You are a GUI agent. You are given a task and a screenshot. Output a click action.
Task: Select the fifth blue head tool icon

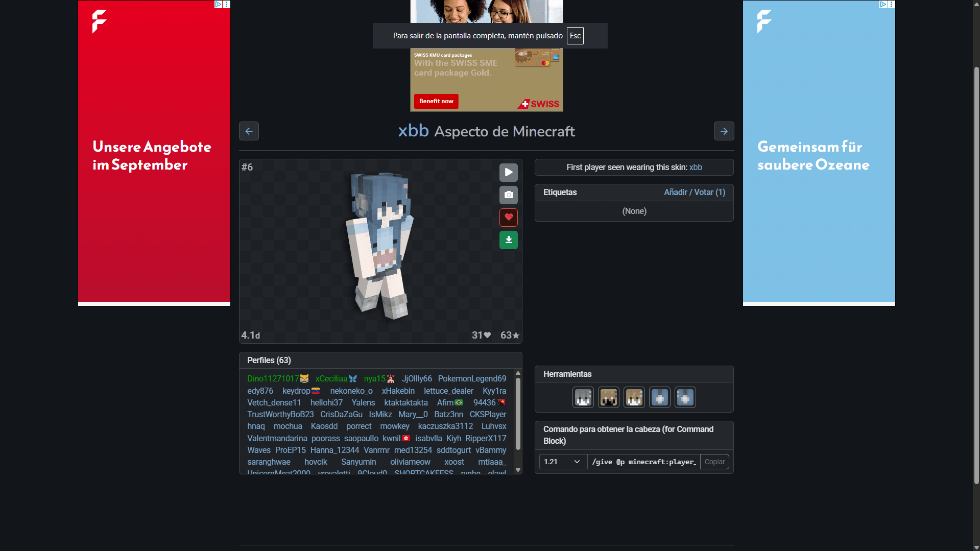click(685, 397)
